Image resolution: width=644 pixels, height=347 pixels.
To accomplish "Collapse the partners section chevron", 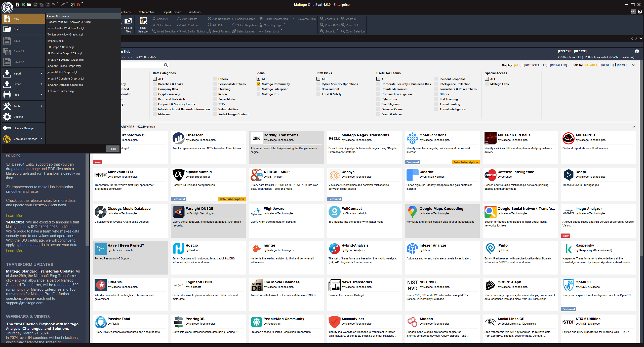I will 634,127.
